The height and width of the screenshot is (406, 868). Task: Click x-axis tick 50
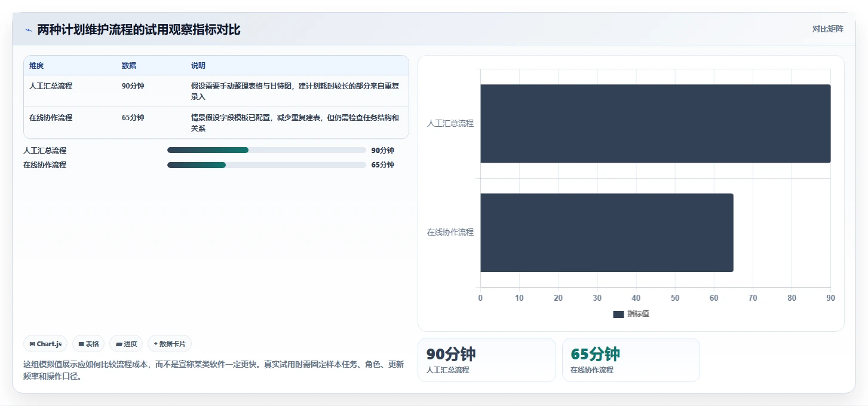click(x=675, y=298)
